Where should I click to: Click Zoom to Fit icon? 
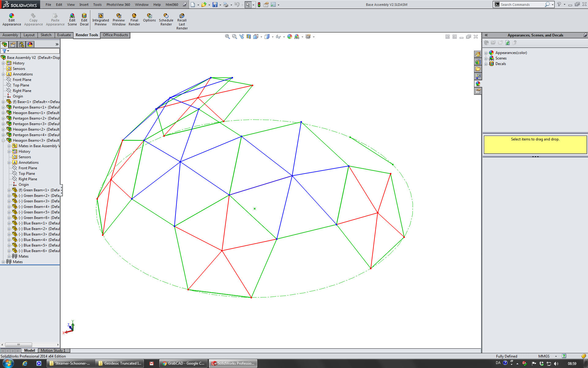point(227,36)
